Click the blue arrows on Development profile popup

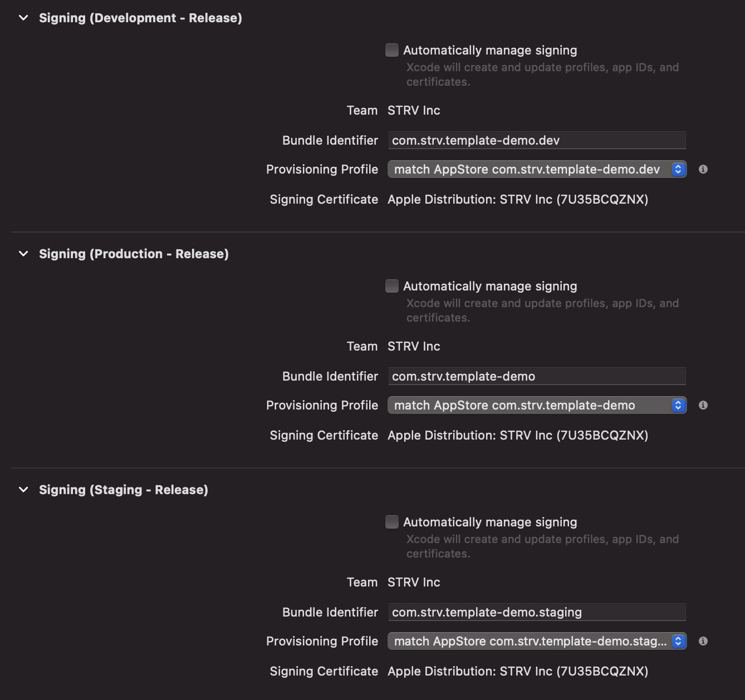(677, 169)
